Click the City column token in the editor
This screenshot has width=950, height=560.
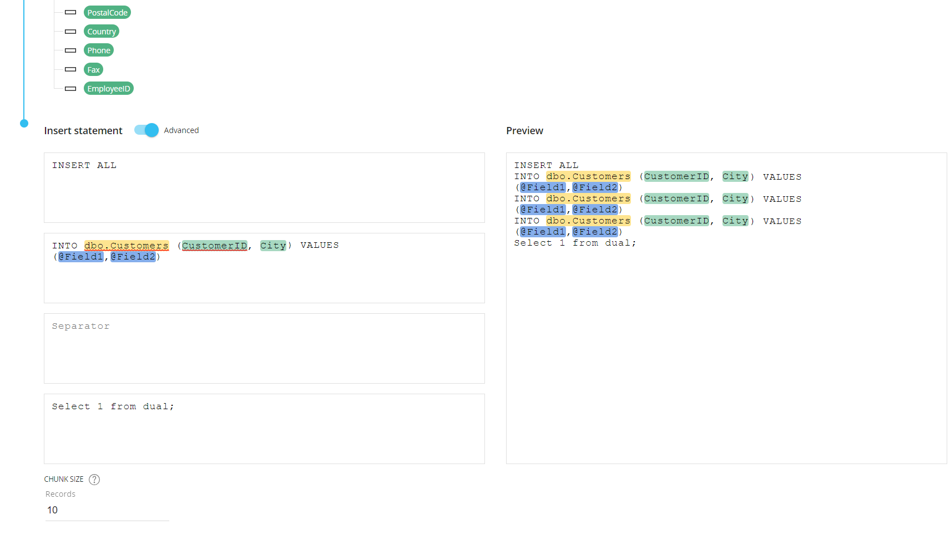pos(273,246)
